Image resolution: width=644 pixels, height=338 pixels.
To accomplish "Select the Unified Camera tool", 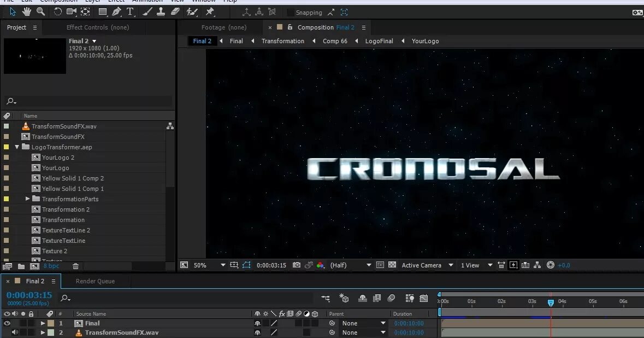I will point(72,12).
